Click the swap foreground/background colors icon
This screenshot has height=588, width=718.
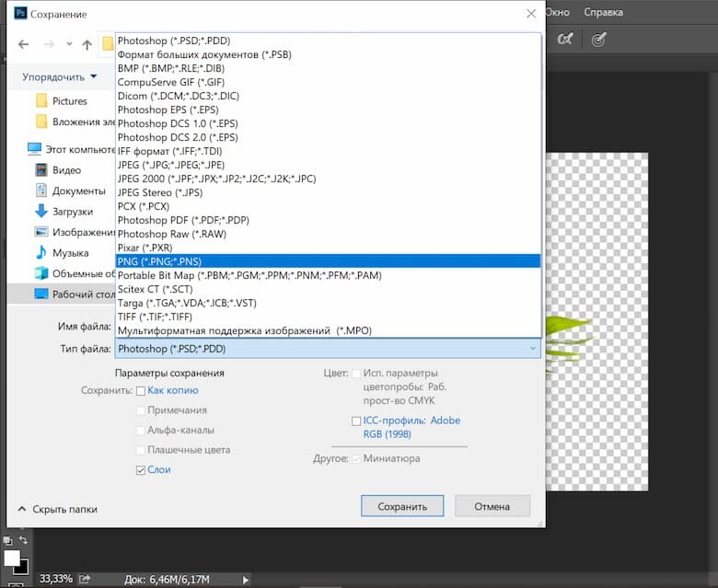[24, 540]
